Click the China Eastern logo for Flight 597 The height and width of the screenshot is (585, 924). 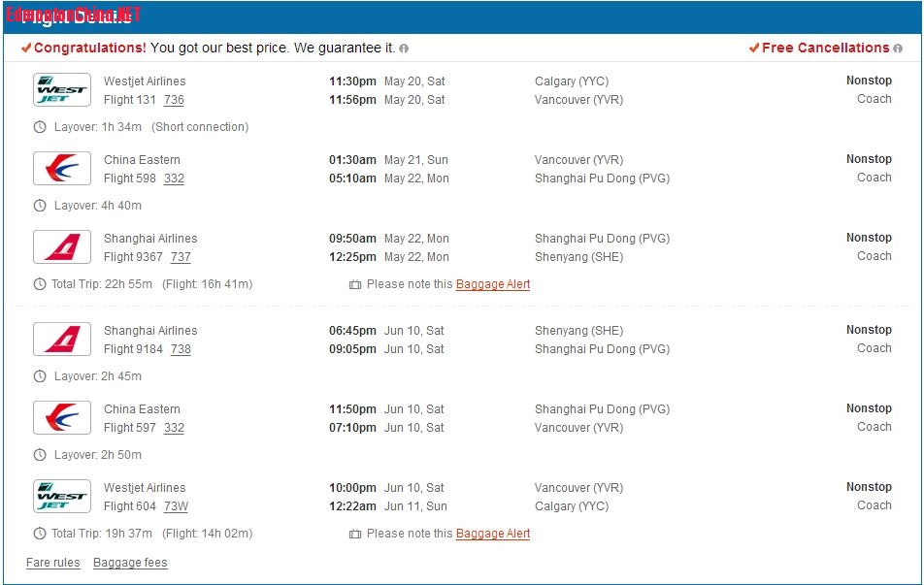[62, 418]
